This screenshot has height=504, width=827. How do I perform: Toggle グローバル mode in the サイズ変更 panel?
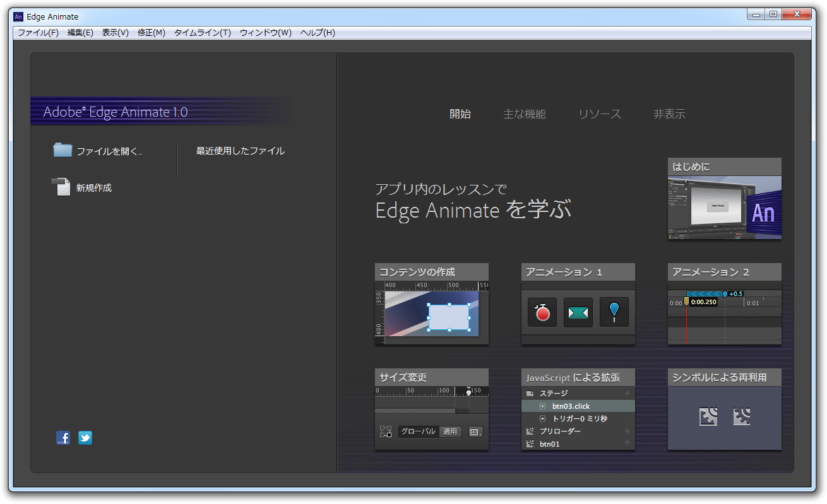point(419,431)
